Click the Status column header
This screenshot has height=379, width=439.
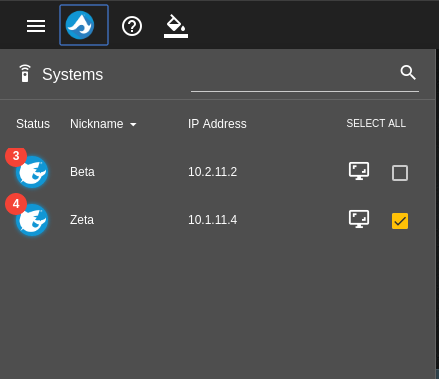tap(33, 124)
